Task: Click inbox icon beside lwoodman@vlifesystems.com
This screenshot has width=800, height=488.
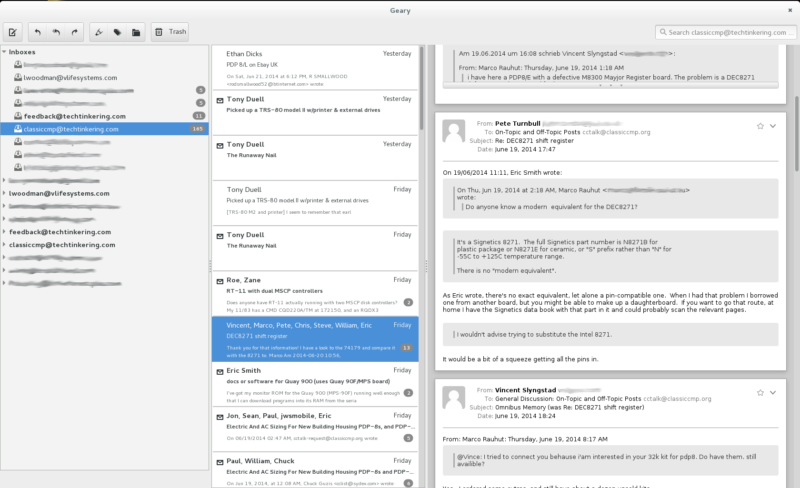Action: tap(18, 78)
